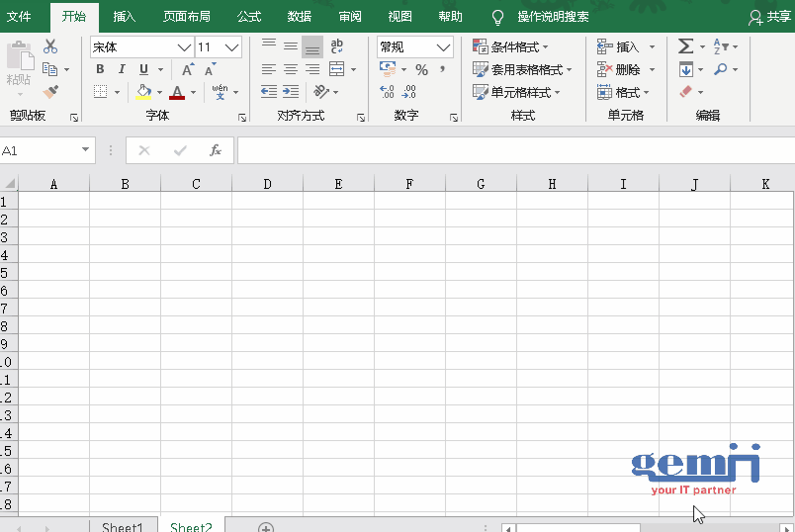Switch to the 插入 ribbon tab
Viewport: 795px width, 532px height.
(x=125, y=17)
